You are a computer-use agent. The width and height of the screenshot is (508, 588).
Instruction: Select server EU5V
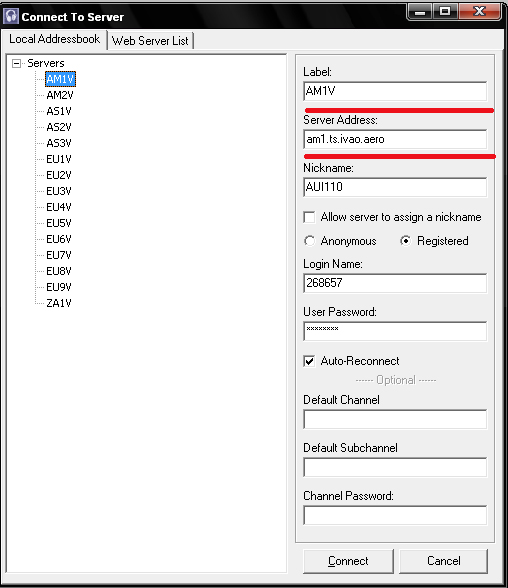(59, 223)
